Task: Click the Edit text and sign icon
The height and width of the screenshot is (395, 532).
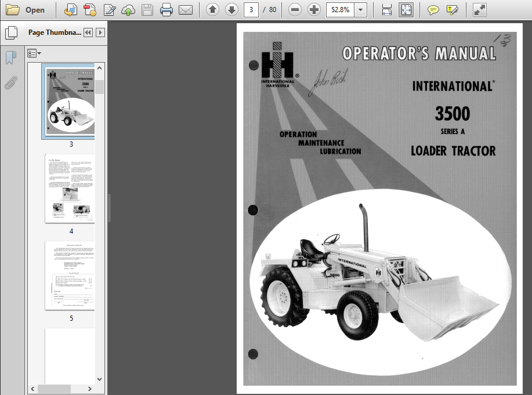Action: (109, 10)
